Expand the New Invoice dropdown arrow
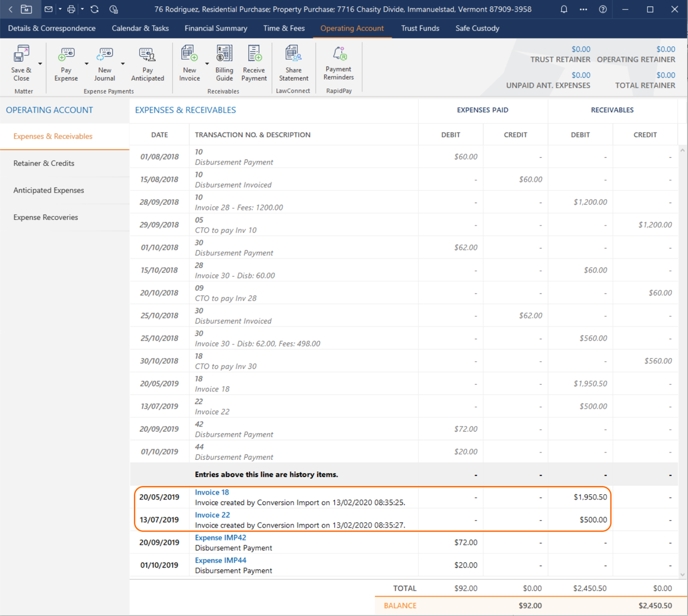 point(207,64)
